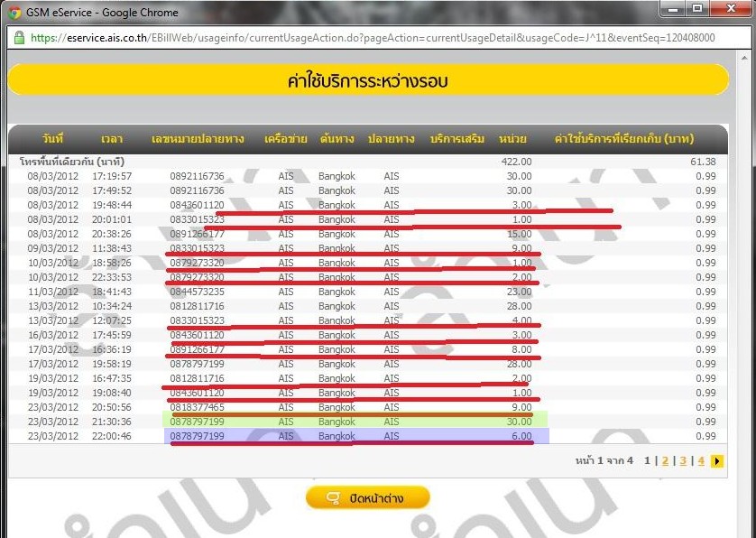The image size is (756, 538).
Task: Click the green padlock security icon
Action: (19, 38)
